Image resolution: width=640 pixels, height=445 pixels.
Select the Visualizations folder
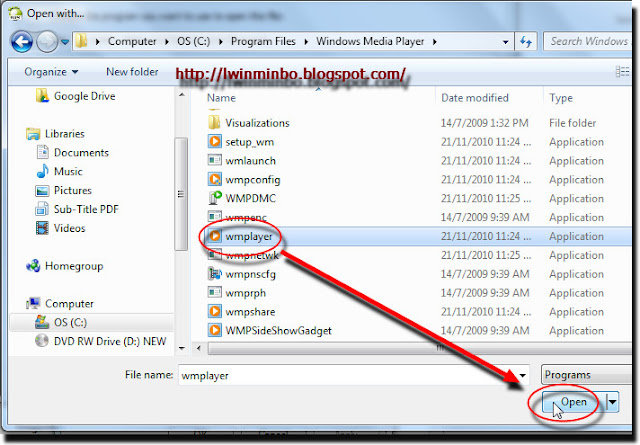point(257,123)
